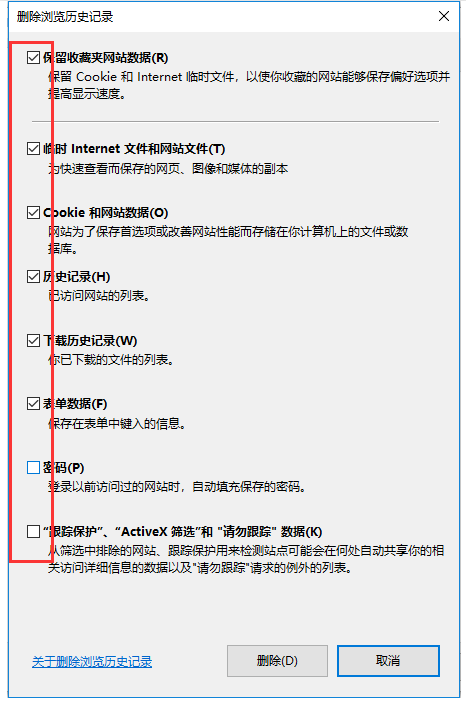The width and height of the screenshot is (466, 703).
Task: Click the 表单数据(F) label text
Action: tap(75, 404)
